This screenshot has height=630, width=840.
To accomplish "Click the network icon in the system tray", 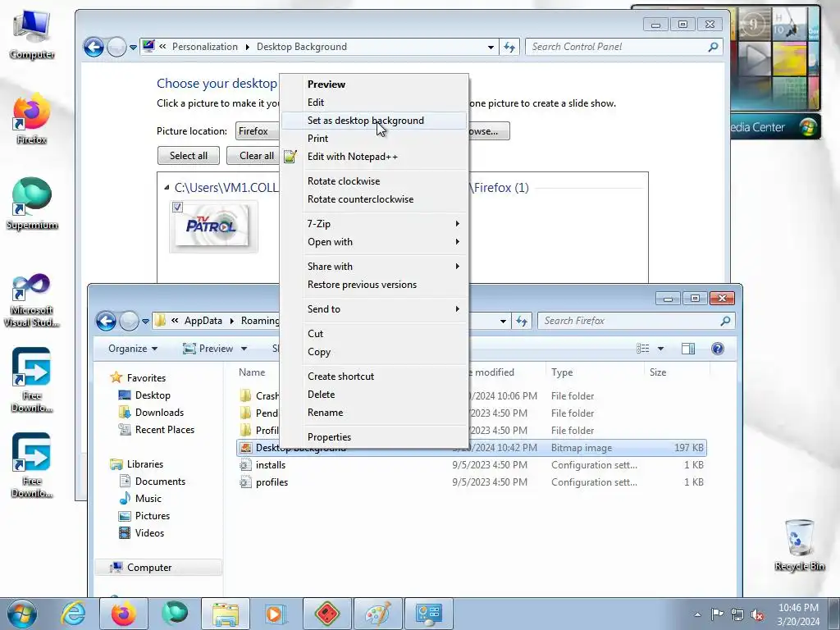I will point(737,614).
